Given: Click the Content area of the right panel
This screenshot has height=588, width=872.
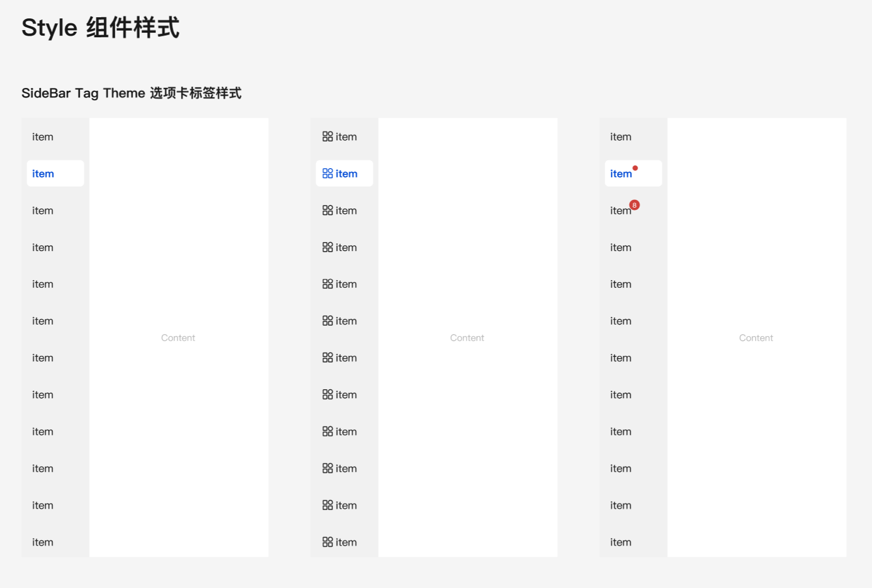Looking at the screenshot, I should pyautogui.click(x=756, y=337).
